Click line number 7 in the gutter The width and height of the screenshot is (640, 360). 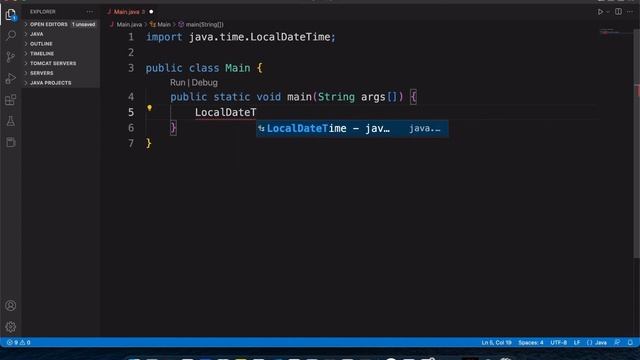coord(131,143)
